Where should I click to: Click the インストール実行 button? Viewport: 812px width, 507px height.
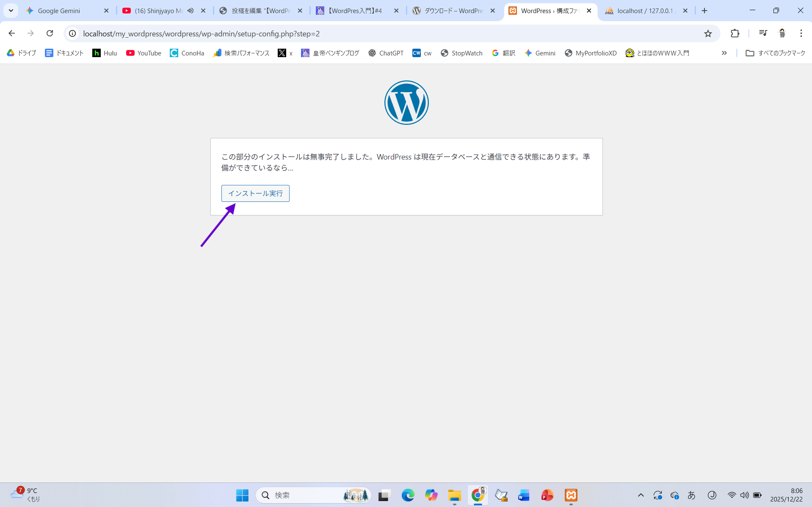[255, 193]
